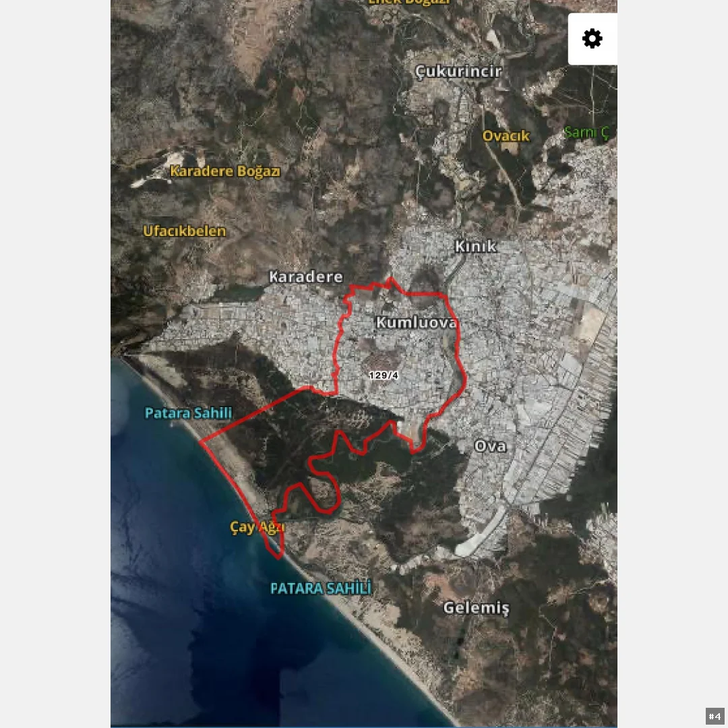
Task: Click the red boundary tip near Çay Ağzı
Action: 278,556
